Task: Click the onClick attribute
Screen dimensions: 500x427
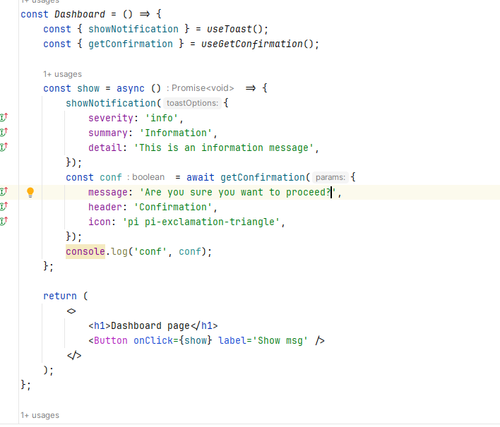Action: 153,340
